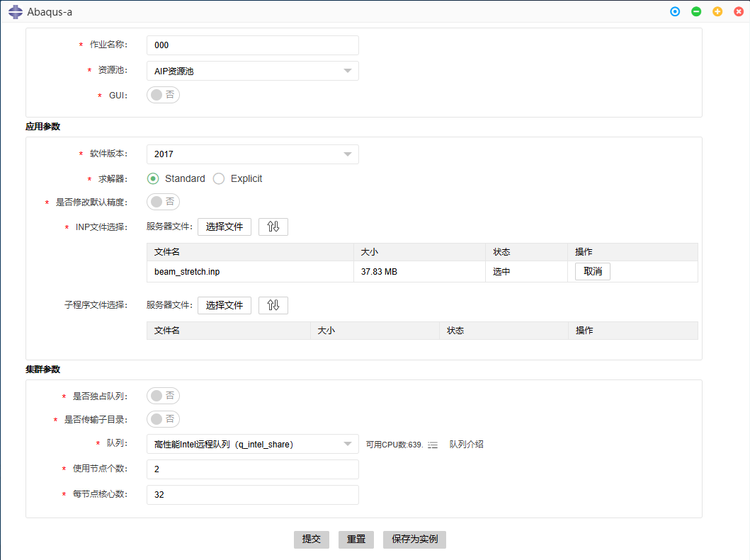Click the 集群参数 section heading

(x=43, y=369)
